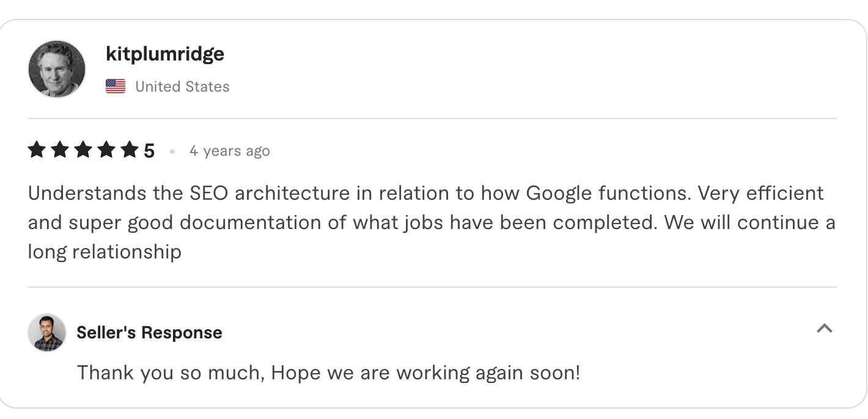The width and height of the screenshot is (868, 419).
Task: Click the fourth star of the rating
Action: pyautogui.click(x=107, y=149)
